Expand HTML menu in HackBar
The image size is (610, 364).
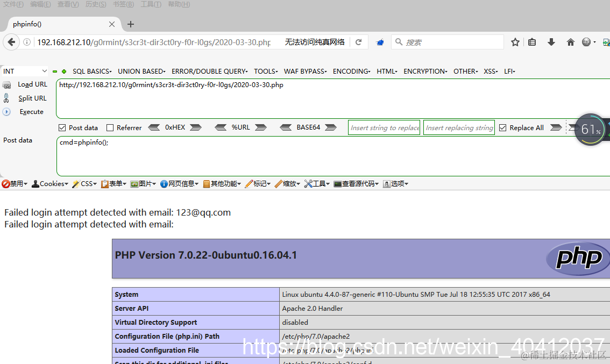coord(387,71)
